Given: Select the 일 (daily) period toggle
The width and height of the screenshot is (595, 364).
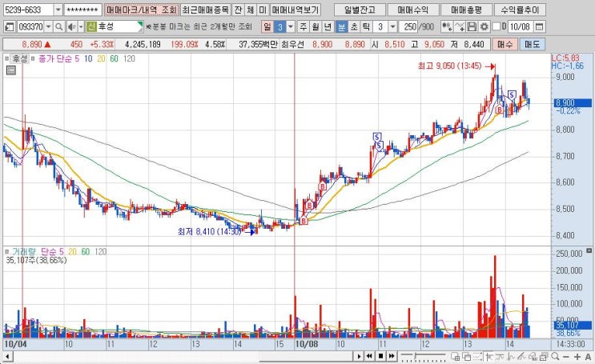Looking at the screenshot, I should pyautogui.click(x=267, y=27).
